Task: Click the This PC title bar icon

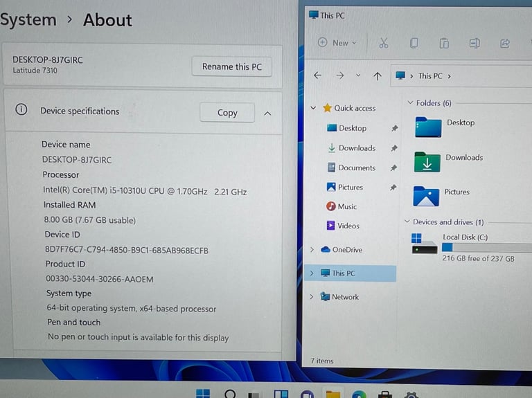Action: [314, 15]
